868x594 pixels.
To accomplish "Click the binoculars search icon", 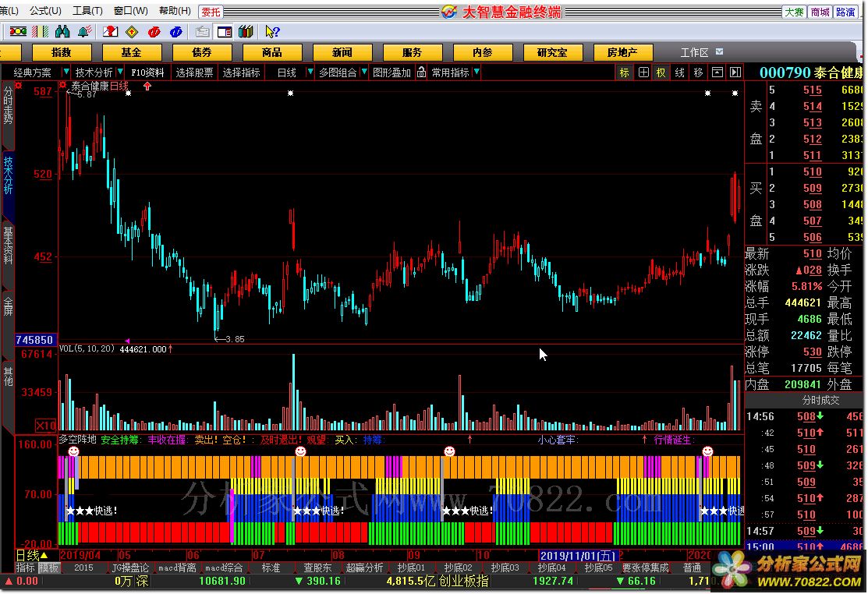I will point(62,31).
